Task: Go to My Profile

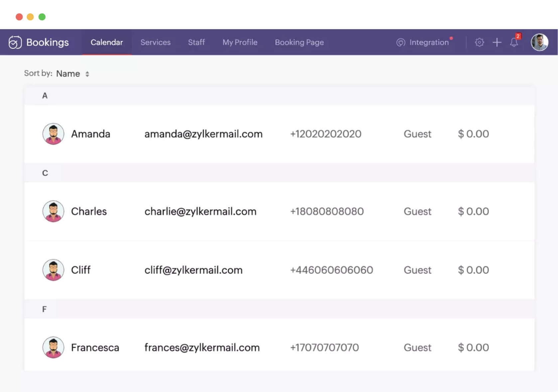Action: click(240, 42)
